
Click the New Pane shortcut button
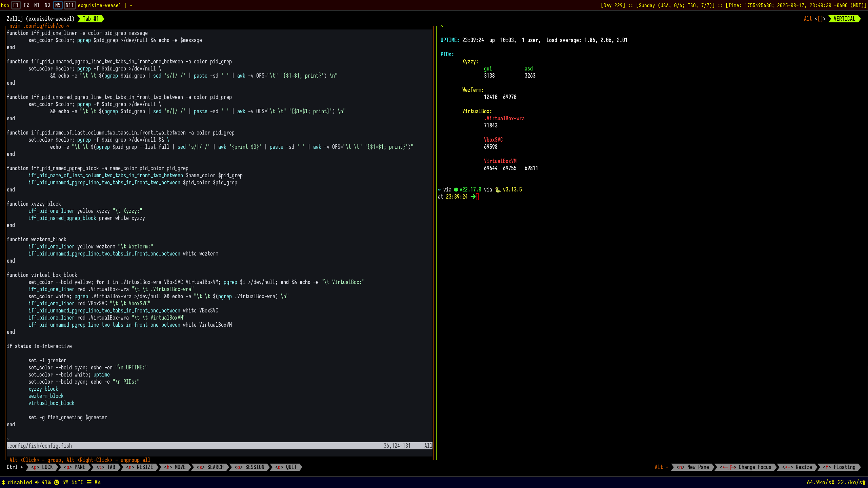click(x=693, y=467)
